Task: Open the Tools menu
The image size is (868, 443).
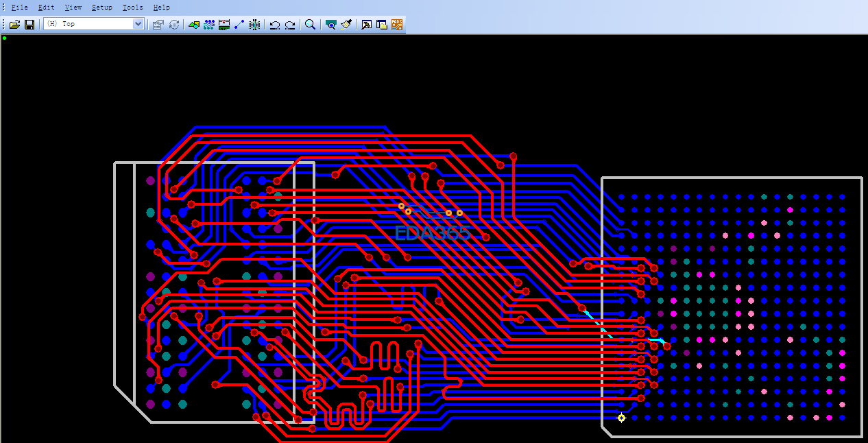Action: coord(132,7)
